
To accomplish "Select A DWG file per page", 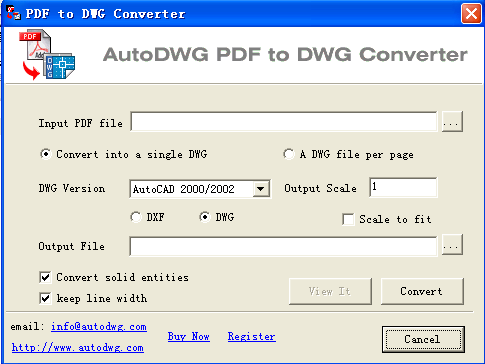I will click(348, 154).
